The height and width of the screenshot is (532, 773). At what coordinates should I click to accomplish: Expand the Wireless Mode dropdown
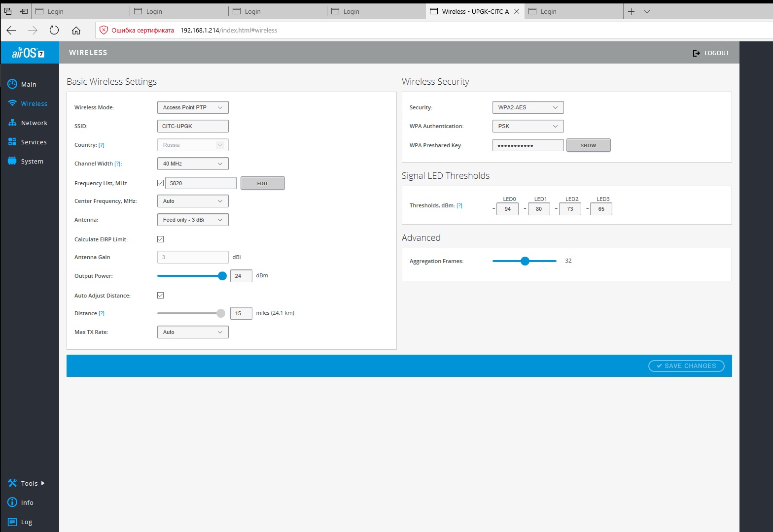[x=193, y=107]
